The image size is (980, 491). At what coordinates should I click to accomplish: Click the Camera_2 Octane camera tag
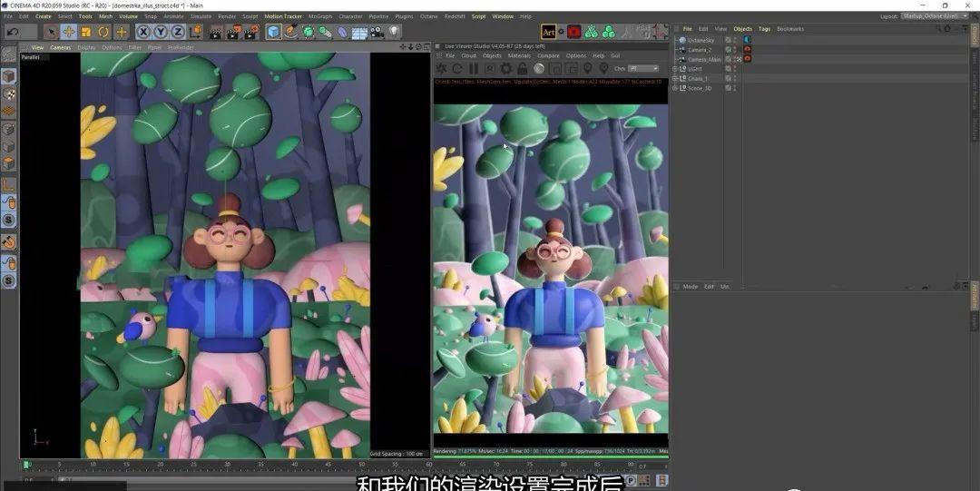(x=747, y=49)
